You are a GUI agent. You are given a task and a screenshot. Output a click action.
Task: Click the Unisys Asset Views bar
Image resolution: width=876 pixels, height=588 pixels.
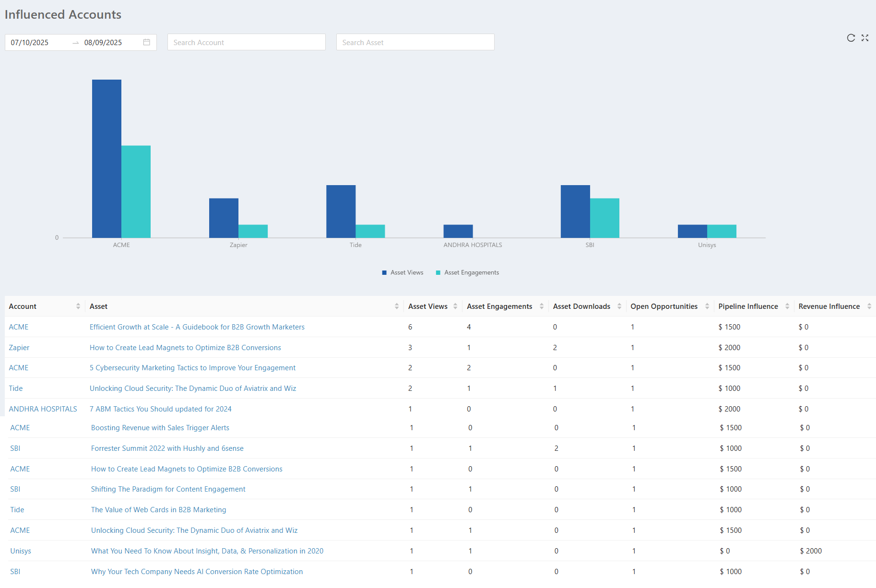coord(692,231)
